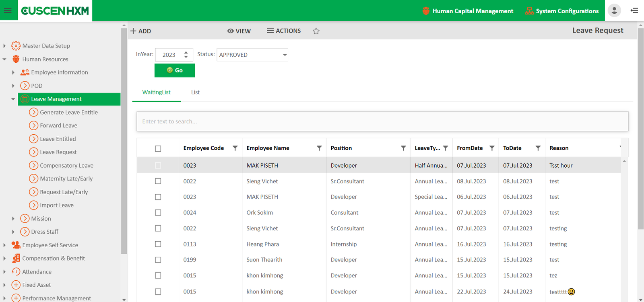The width and height of the screenshot is (644, 302).
Task: Toggle the select-all header checkbox
Action: pyautogui.click(x=158, y=148)
